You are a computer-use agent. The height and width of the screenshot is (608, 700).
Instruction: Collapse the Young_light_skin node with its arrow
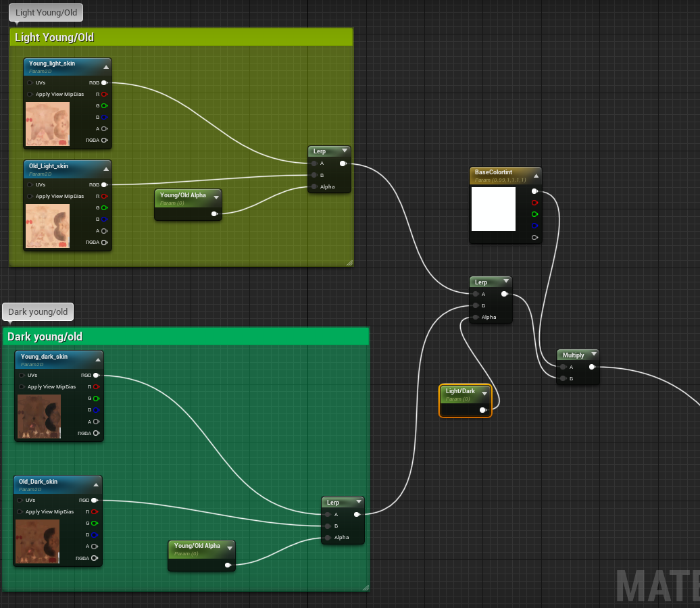pyautogui.click(x=106, y=66)
